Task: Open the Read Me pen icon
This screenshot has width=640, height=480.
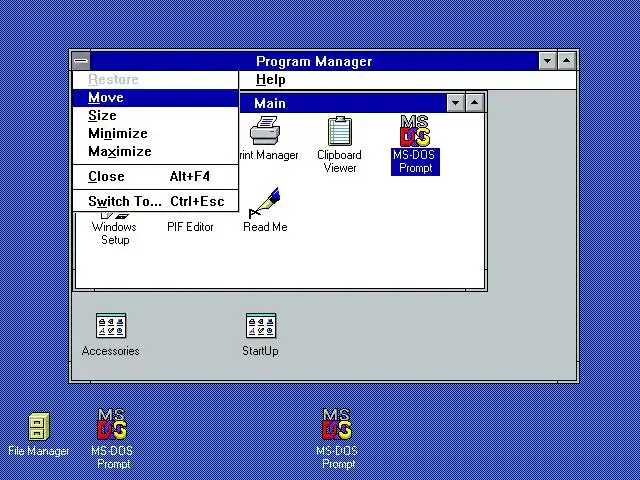Action: pyautogui.click(x=264, y=203)
